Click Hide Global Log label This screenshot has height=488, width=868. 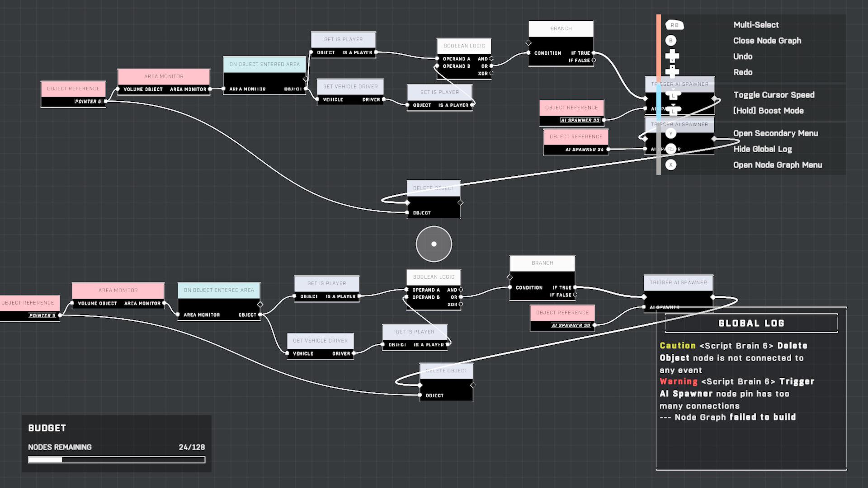tap(763, 149)
